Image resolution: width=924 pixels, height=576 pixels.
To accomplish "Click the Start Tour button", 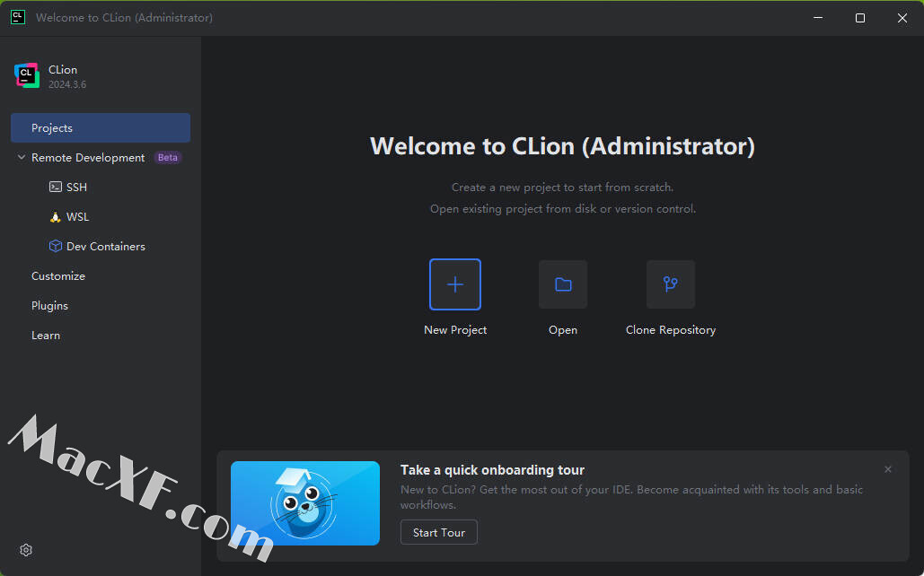I will pos(439,532).
